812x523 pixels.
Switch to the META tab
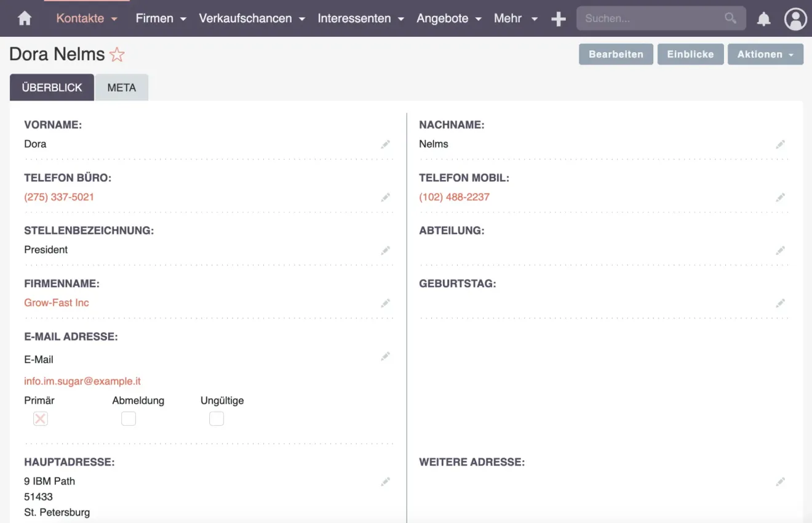point(121,87)
